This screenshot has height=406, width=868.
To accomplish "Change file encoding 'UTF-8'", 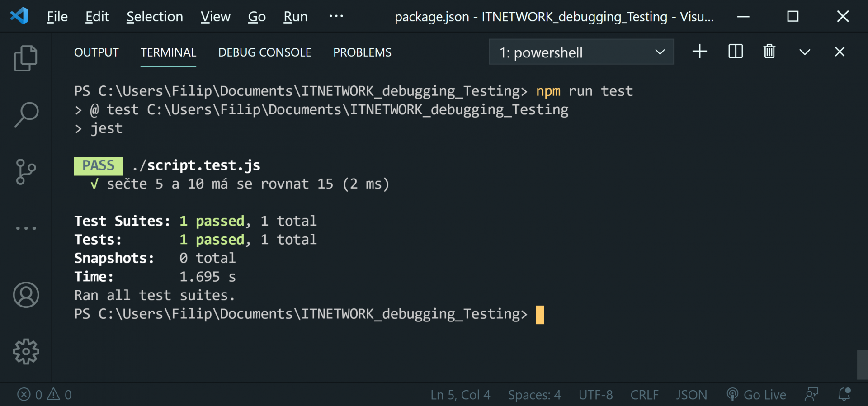I will [595, 395].
